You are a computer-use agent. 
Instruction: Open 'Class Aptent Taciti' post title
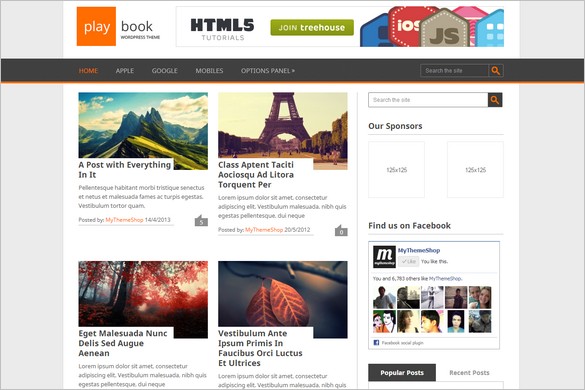click(256, 175)
